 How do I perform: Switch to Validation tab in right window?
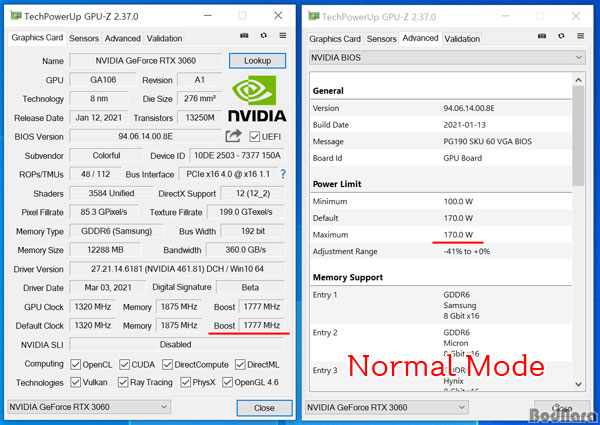(462, 39)
